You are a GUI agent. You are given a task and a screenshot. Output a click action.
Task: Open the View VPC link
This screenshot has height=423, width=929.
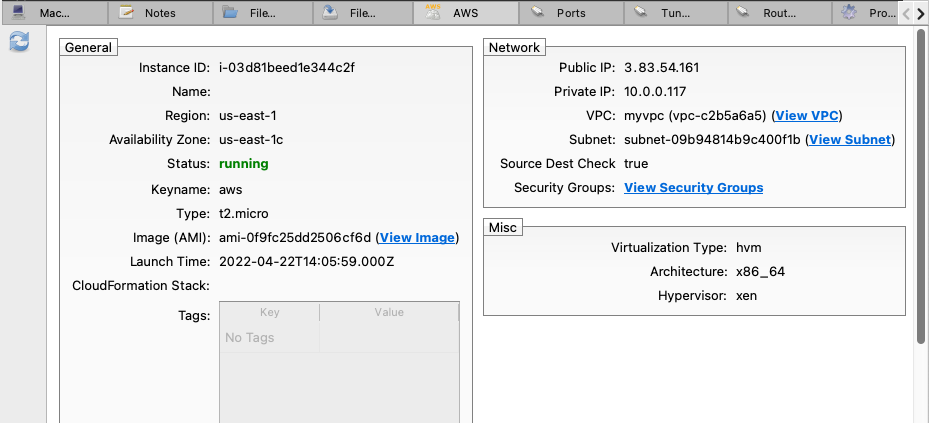[807, 116]
